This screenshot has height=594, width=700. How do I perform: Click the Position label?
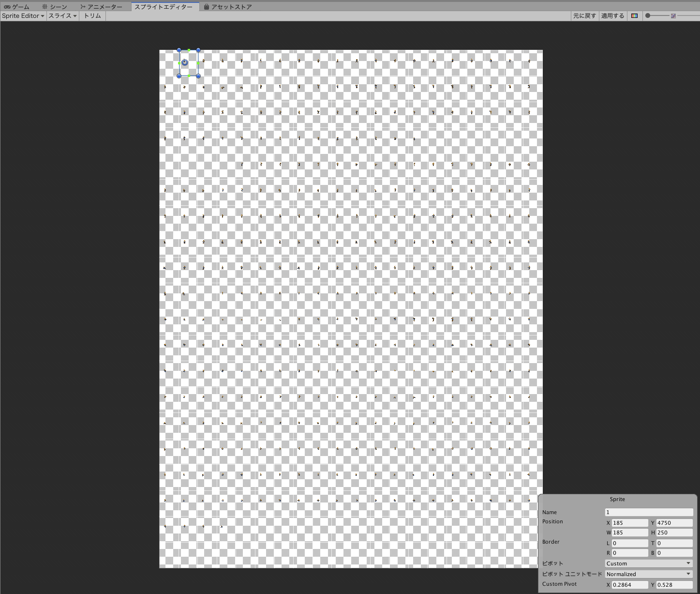point(552,521)
